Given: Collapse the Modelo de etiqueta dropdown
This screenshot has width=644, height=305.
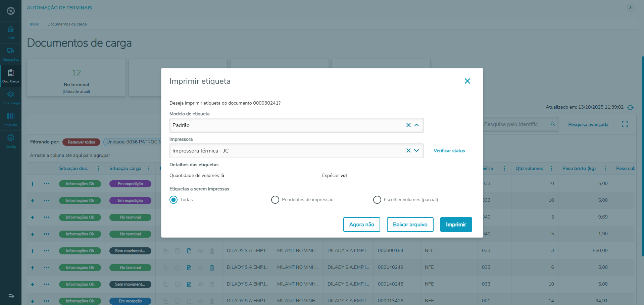Looking at the screenshot, I should [x=417, y=125].
